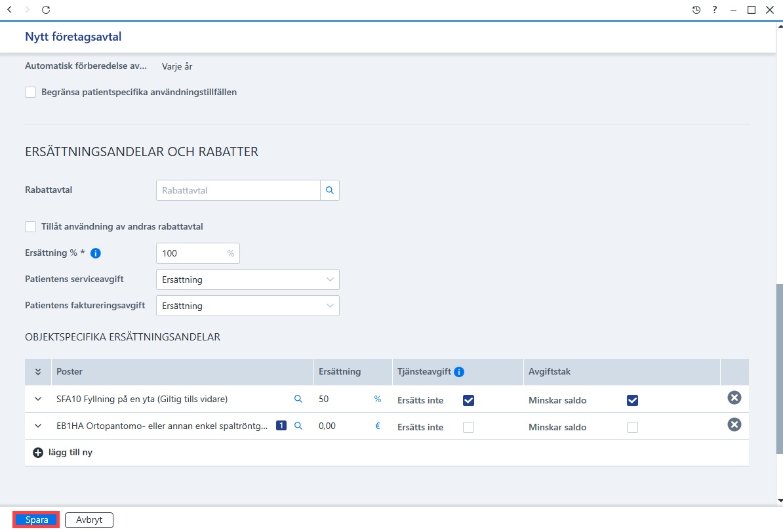The image size is (783, 532).
Task: Open info icon beside Ersättning %
Action: pos(95,253)
